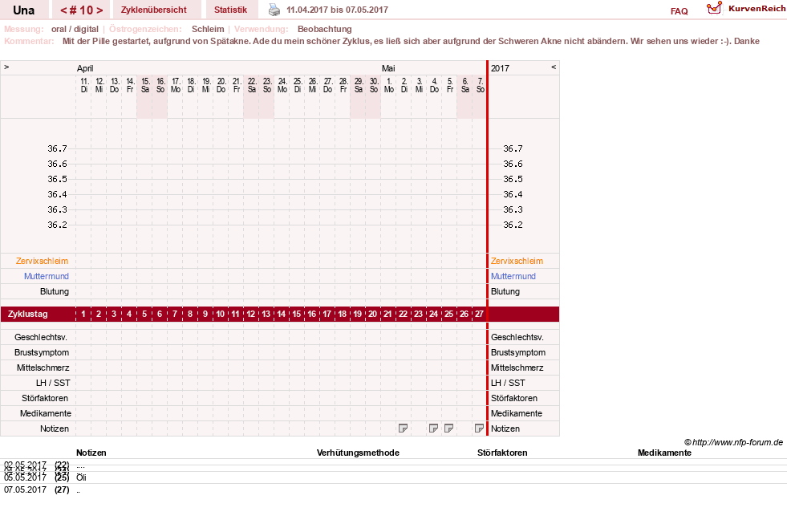
Task: Expand chart with the left '>' arrow
Action: pyautogui.click(x=6, y=67)
